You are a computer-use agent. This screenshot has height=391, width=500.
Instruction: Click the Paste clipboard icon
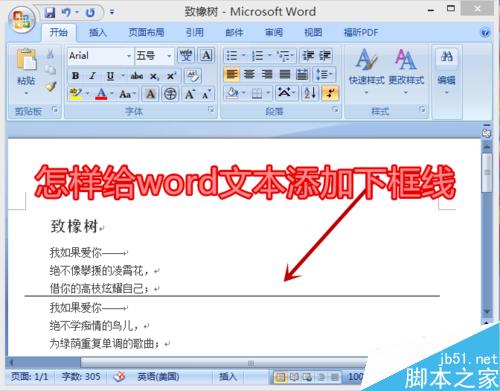point(26,59)
